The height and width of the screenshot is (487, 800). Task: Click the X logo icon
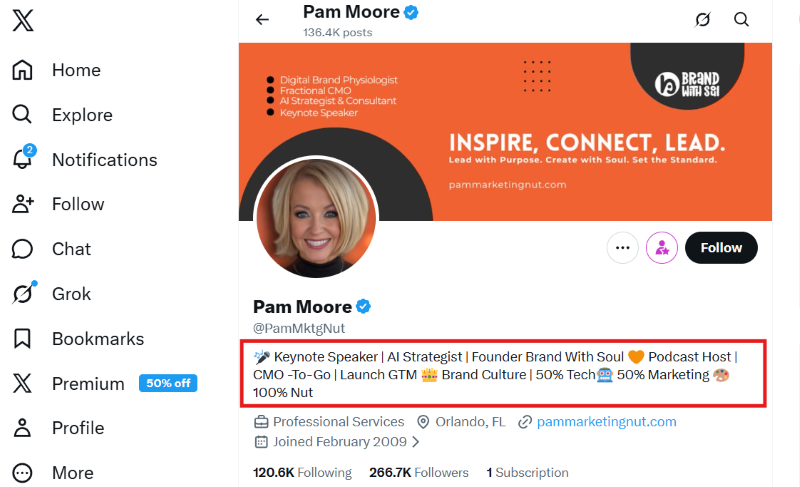24,21
